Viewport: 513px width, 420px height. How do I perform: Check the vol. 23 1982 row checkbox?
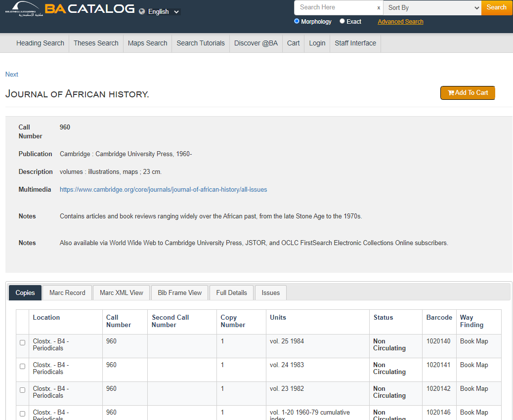pyautogui.click(x=22, y=390)
